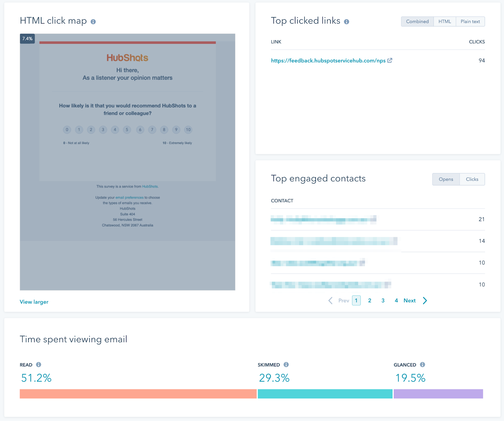Switch top clicked links to Plain text
Image resolution: width=504 pixels, height=421 pixels.
[x=470, y=21]
